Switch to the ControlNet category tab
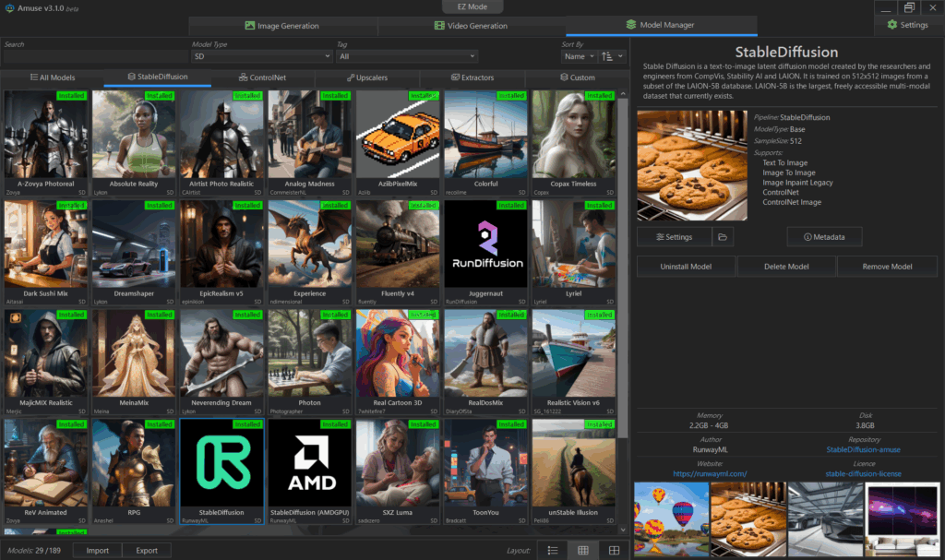The image size is (945, 560). point(262,77)
